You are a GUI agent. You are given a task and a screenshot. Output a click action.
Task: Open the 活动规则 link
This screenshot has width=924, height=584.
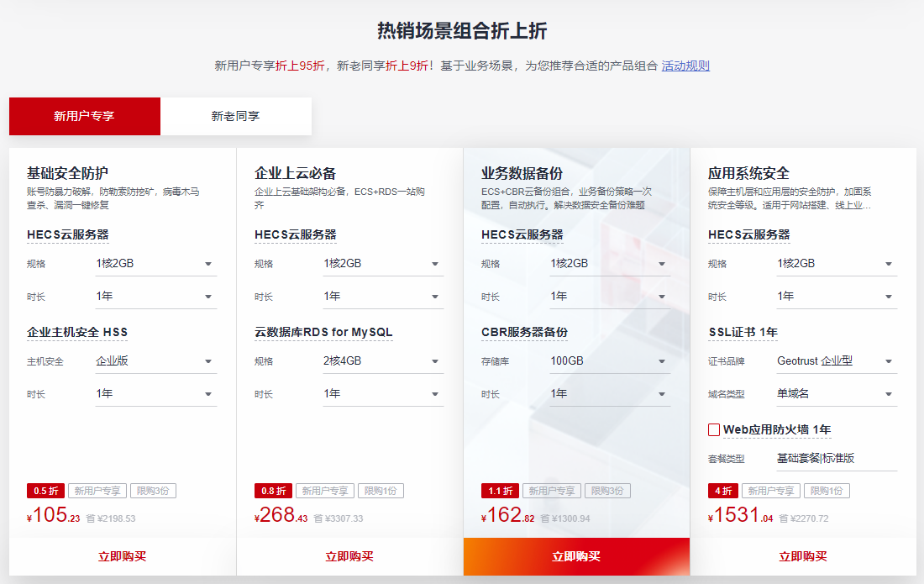click(x=685, y=66)
